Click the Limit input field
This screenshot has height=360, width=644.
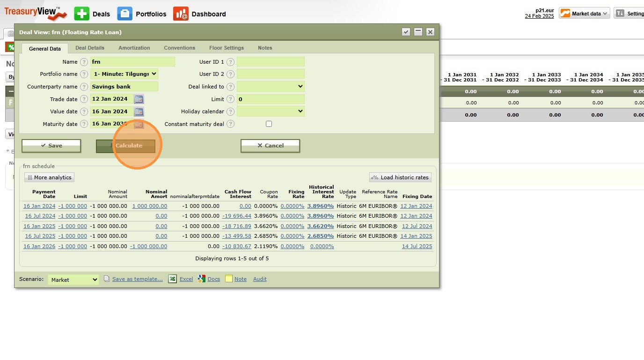coord(271,99)
